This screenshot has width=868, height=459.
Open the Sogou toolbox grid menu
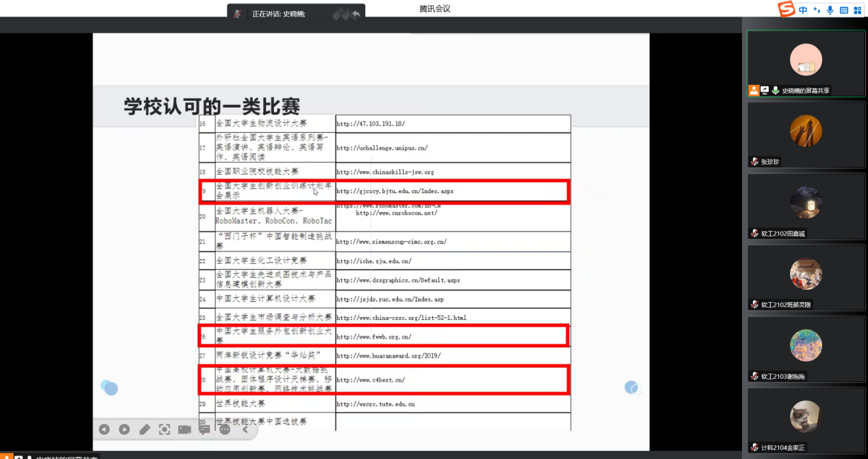(857, 10)
